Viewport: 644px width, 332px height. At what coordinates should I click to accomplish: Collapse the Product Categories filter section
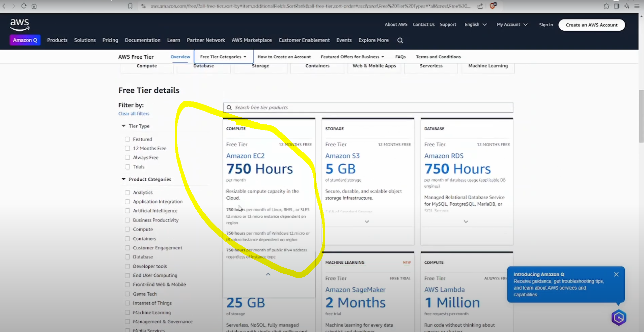123,179
